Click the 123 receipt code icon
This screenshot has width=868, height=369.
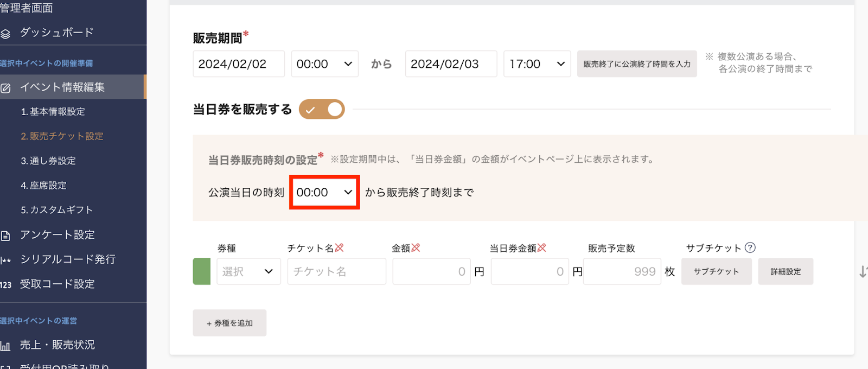click(x=5, y=285)
